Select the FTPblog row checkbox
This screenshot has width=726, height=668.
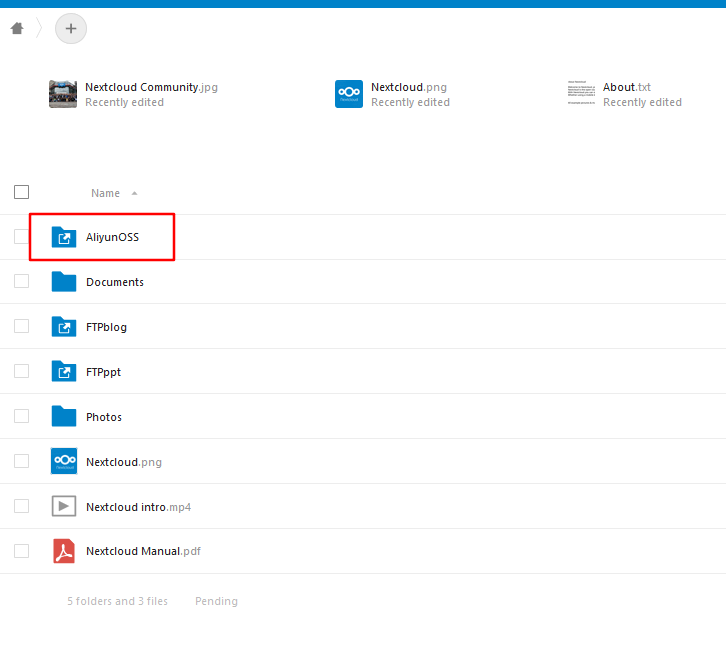point(21,326)
